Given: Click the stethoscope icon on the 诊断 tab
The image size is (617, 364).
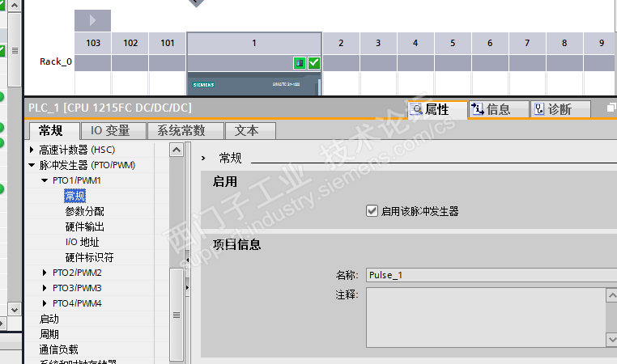Looking at the screenshot, I should tap(539, 109).
